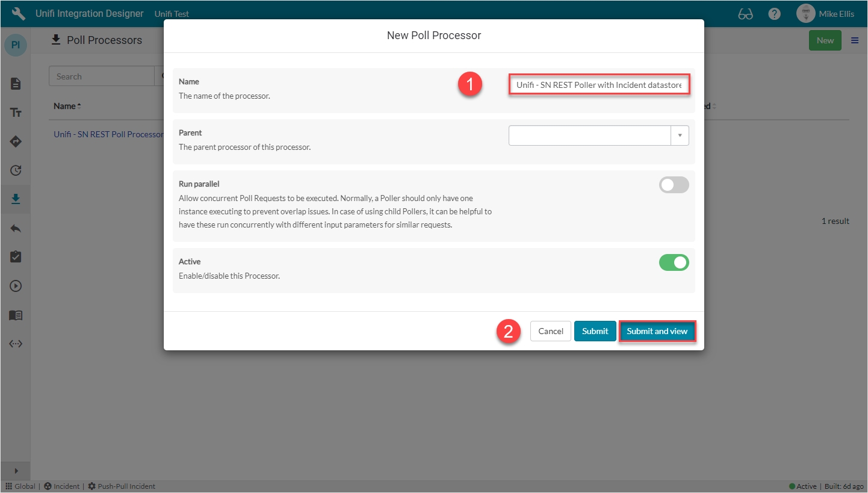Open the hamburger menu beside New
The width and height of the screenshot is (868, 493).
[x=854, y=40]
